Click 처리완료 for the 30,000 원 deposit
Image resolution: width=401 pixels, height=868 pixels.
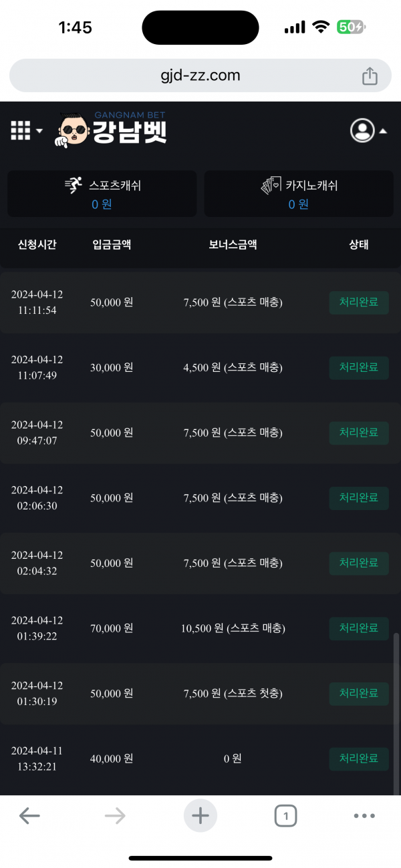(359, 367)
